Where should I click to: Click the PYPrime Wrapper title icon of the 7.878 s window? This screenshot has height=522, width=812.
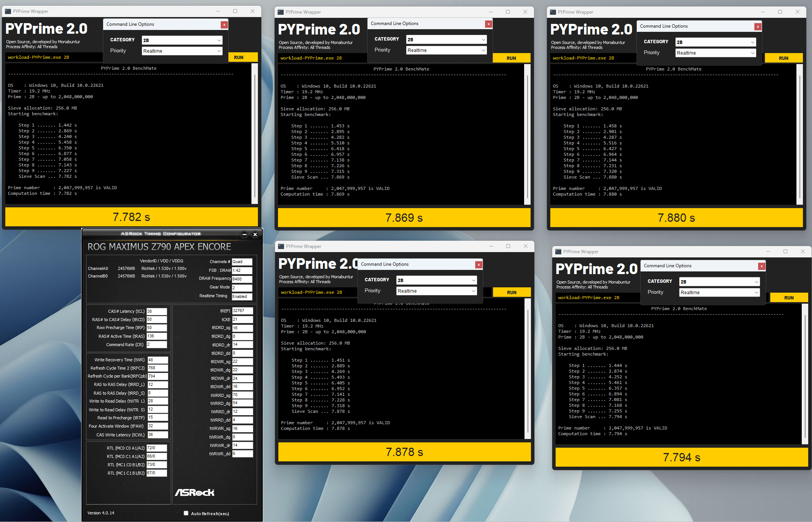pyautogui.click(x=281, y=246)
